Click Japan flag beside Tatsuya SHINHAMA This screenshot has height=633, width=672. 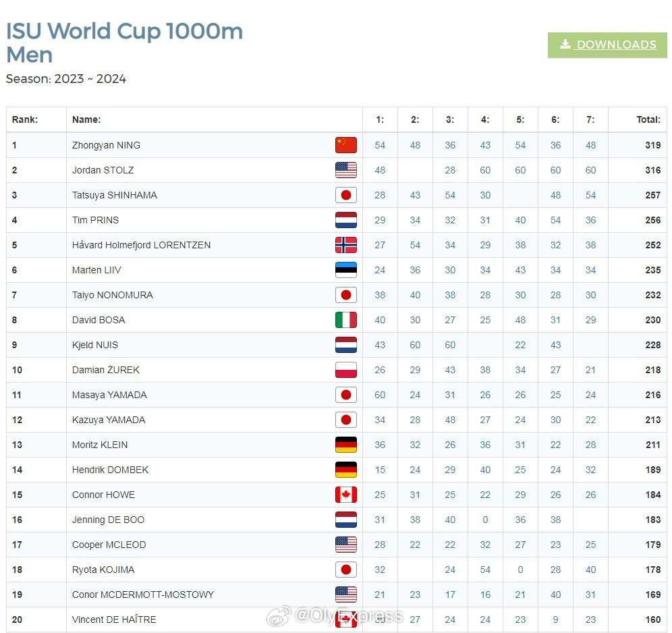click(345, 195)
